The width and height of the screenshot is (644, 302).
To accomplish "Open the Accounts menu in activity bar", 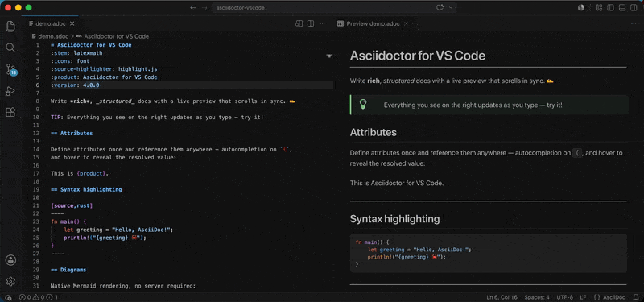I will (x=10, y=259).
